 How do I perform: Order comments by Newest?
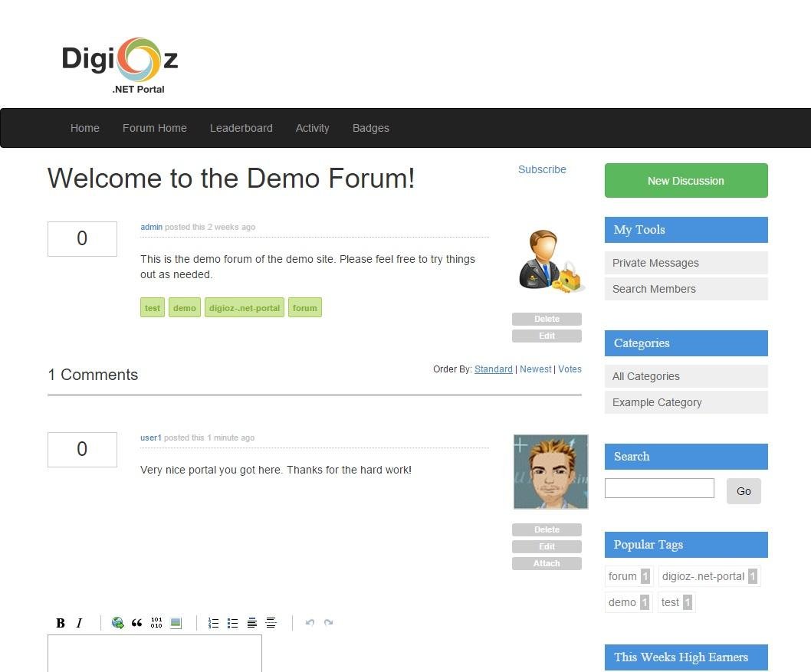click(536, 369)
